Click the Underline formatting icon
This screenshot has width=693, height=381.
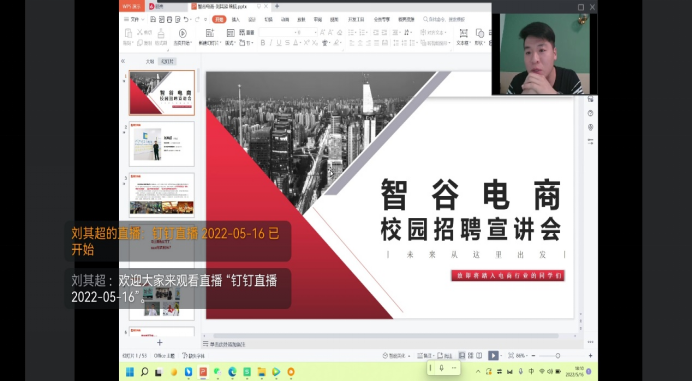pos(279,43)
